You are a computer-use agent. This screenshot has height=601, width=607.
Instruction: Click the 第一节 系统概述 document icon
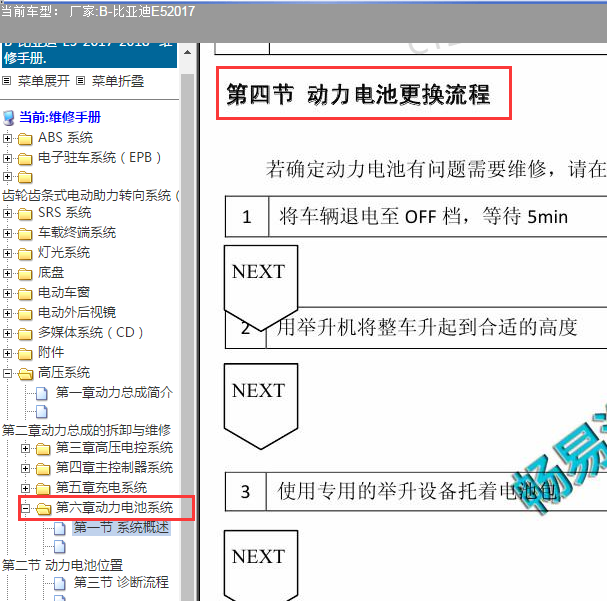click(x=60, y=528)
